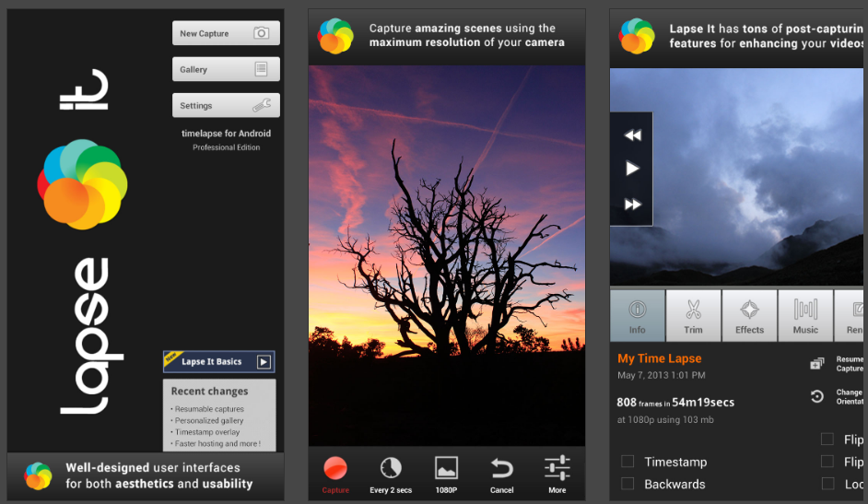Screen dimensions: 868x504
Task: Tap the cloudy mountains video preview
Action: pos(736,177)
